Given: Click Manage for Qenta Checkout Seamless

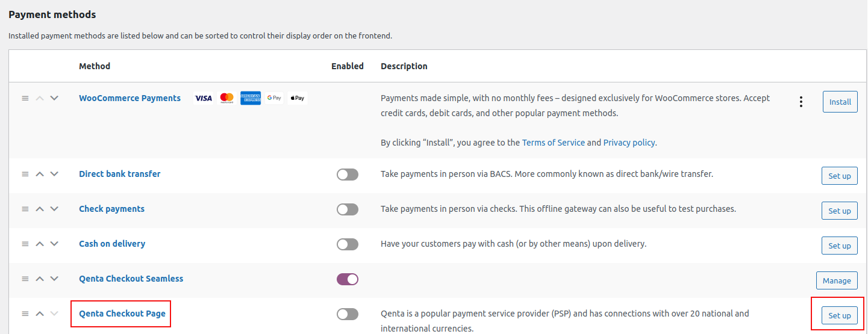Looking at the screenshot, I should coord(837,280).
